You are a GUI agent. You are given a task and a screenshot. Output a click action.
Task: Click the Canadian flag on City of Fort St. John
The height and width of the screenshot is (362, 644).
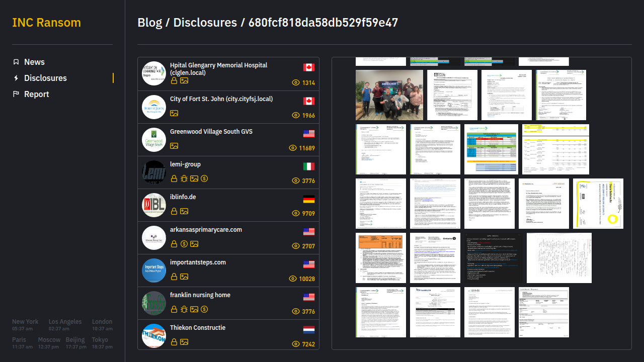pos(309,101)
